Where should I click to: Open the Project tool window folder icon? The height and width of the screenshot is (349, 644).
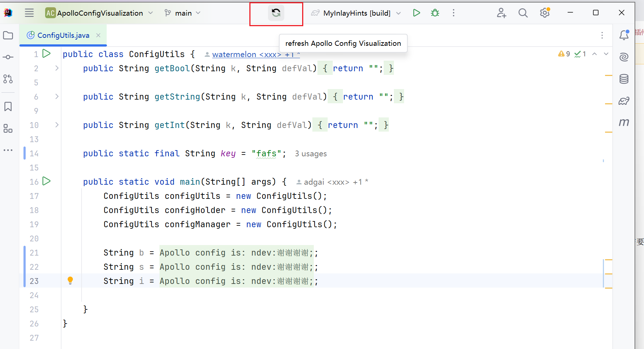pos(8,35)
